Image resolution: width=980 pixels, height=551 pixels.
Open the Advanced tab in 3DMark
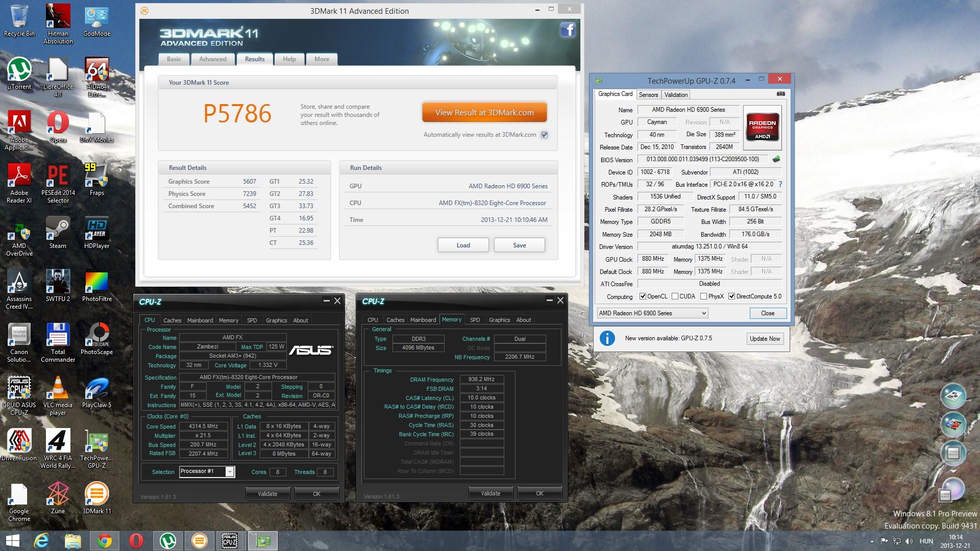click(x=213, y=59)
